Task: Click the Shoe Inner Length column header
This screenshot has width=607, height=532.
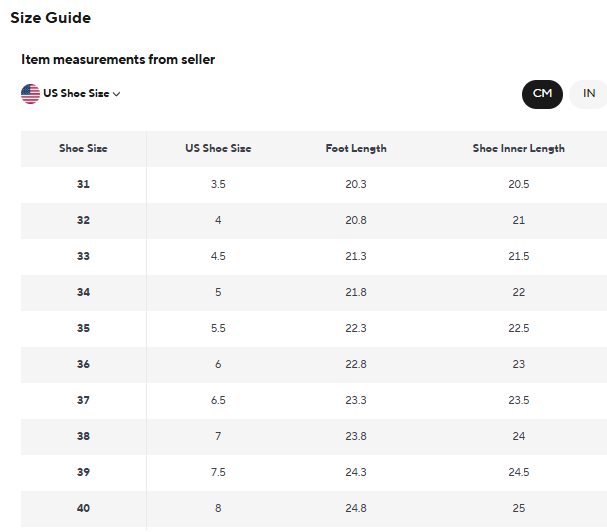Action: [518, 148]
